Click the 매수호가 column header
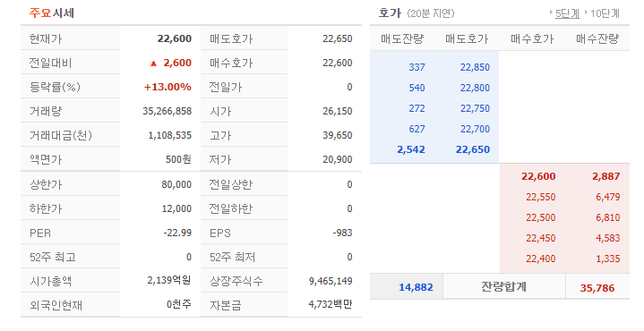Screen dimensions: 644x331 tap(532, 39)
